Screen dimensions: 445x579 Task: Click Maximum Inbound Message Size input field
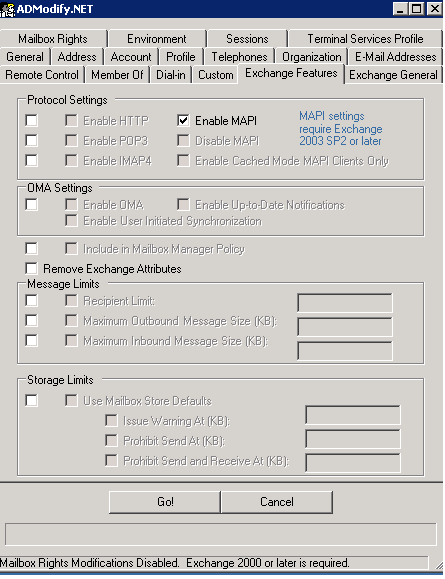(x=345, y=351)
